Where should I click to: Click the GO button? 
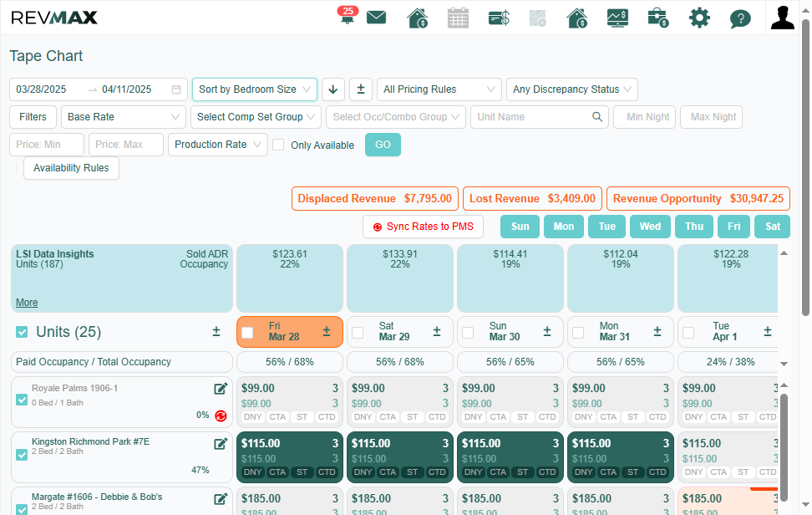pos(383,145)
